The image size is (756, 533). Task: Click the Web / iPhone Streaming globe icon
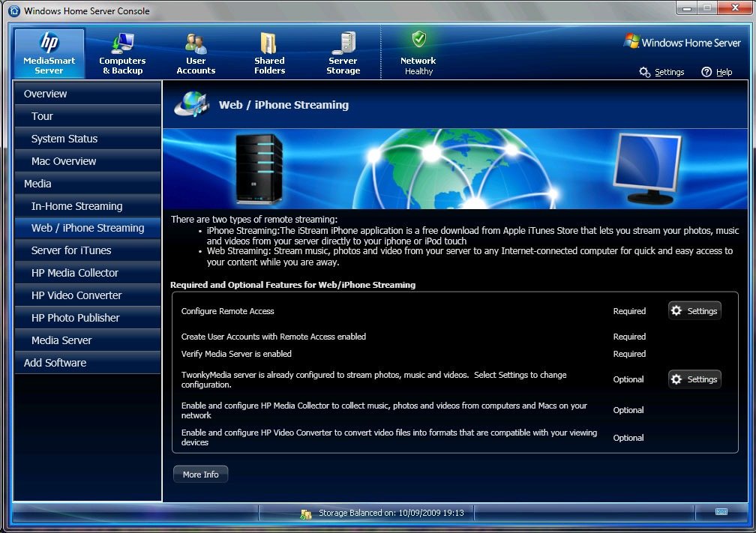pos(192,104)
